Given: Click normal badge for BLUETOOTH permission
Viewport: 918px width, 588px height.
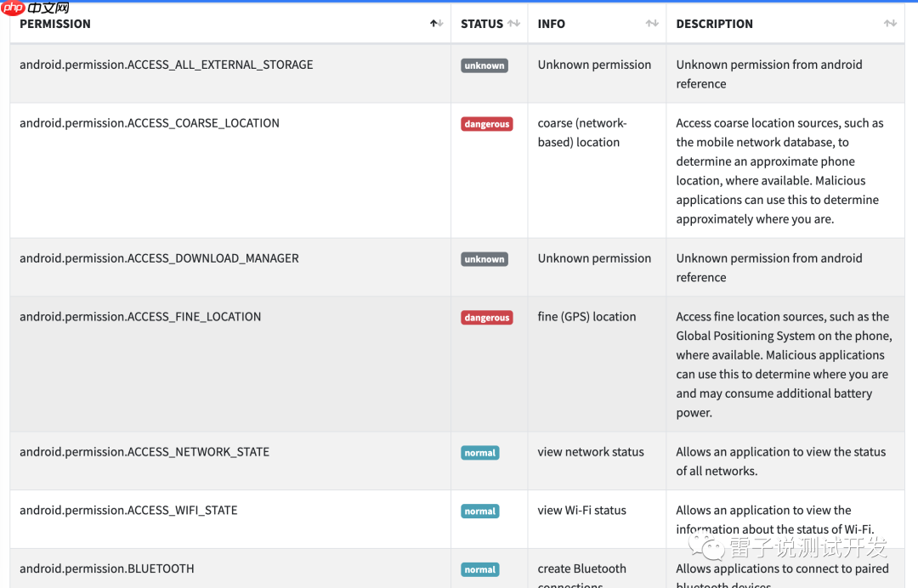Looking at the screenshot, I should point(479,569).
